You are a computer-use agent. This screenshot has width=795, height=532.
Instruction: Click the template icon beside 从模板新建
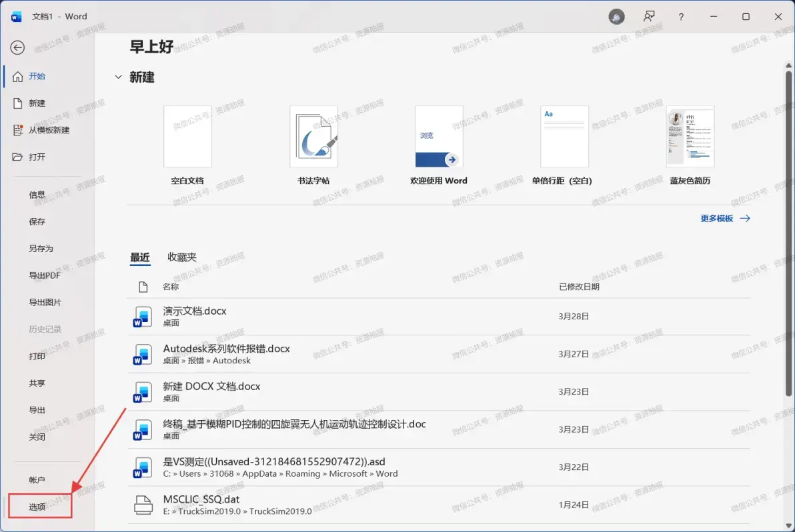point(18,130)
